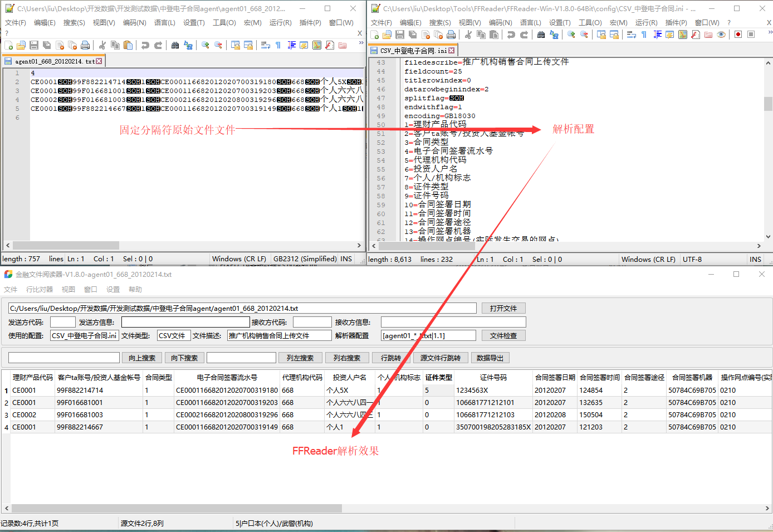Click the 打开文件 button

(503, 308)
